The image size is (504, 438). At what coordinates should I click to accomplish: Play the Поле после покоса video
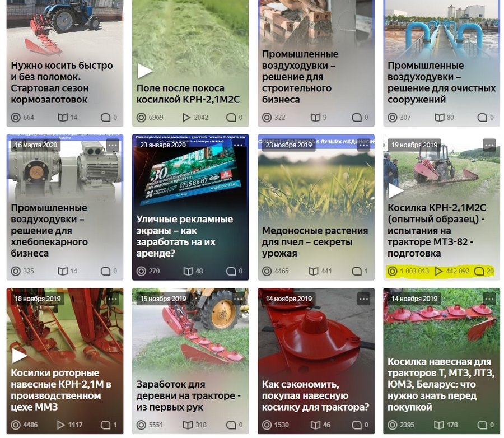pos(144,71)
